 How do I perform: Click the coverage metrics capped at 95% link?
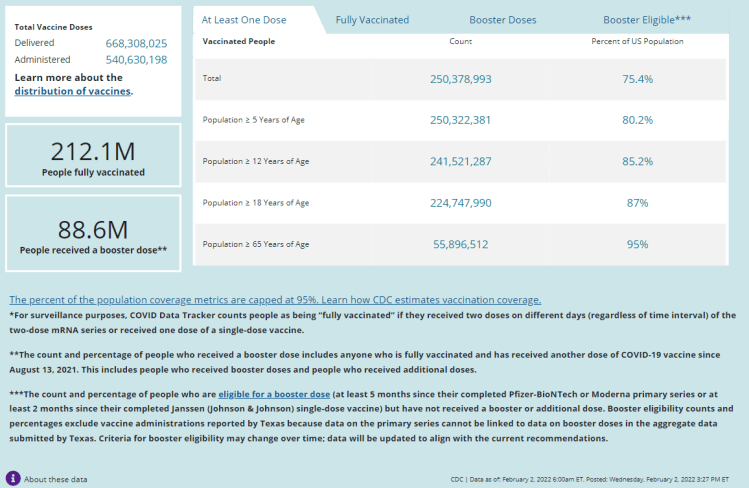point(275,300)
